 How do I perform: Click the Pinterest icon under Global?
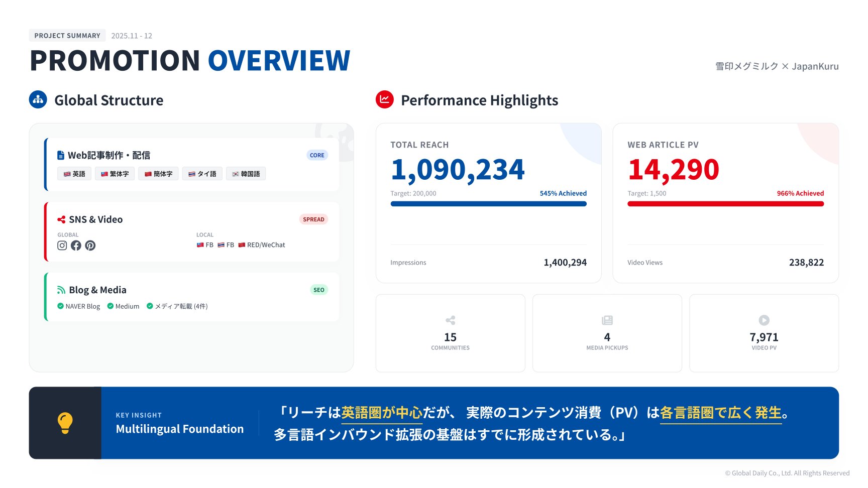tap(90, 246)
